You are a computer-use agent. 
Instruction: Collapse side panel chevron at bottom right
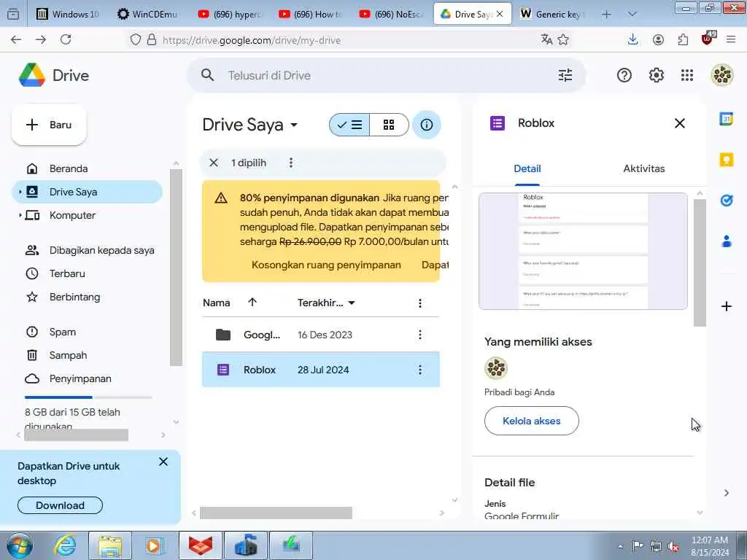[726, 493]
